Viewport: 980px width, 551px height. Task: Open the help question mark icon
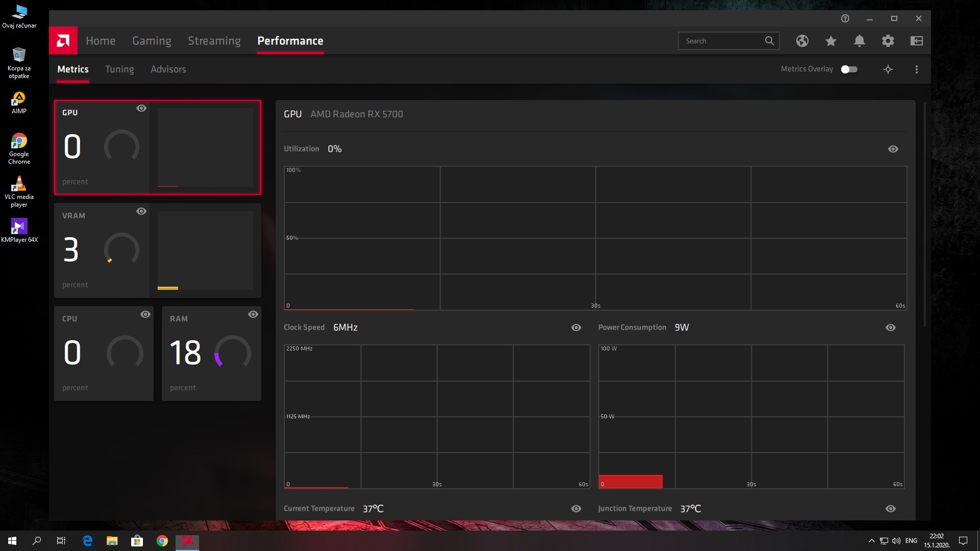tap(845, 18)
